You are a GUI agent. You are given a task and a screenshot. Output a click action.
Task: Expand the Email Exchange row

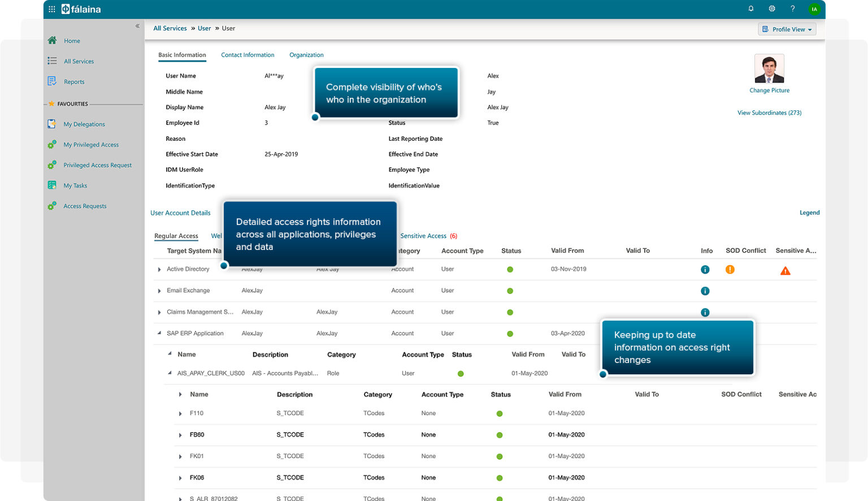coord(159,291)
